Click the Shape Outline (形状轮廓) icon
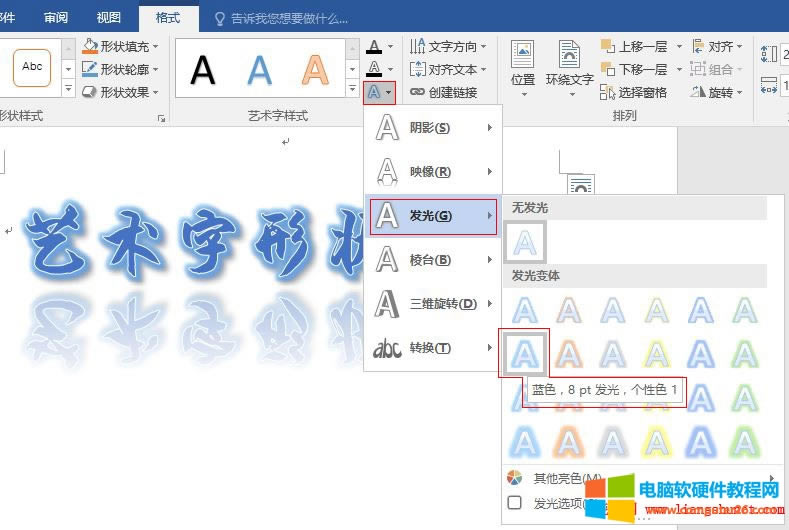 pos(91,69)
